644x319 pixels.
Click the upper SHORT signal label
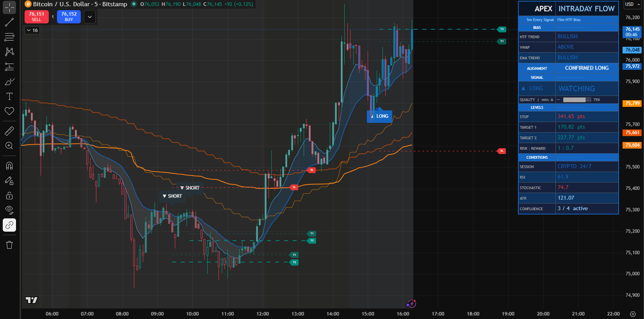click(x=190, y=188)
